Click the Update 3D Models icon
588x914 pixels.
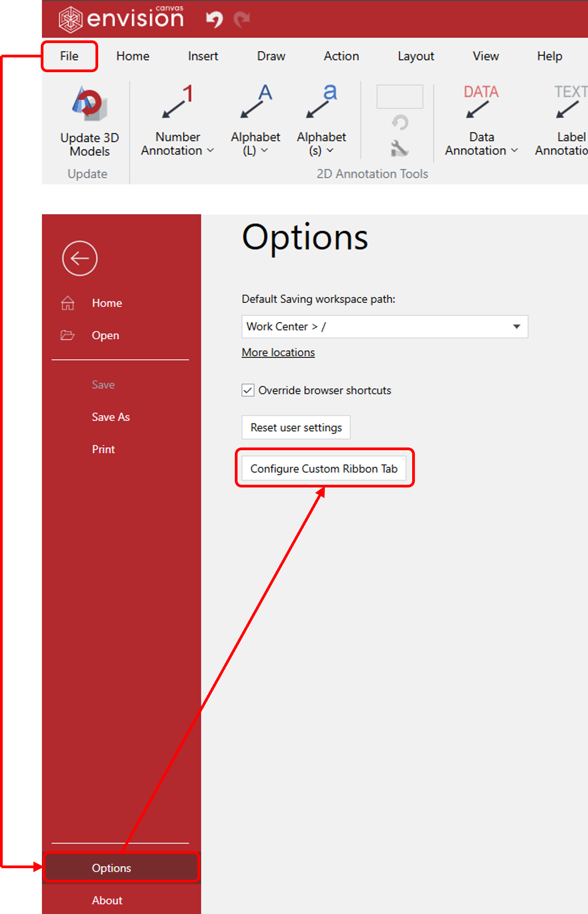click(x=90, y=103)
